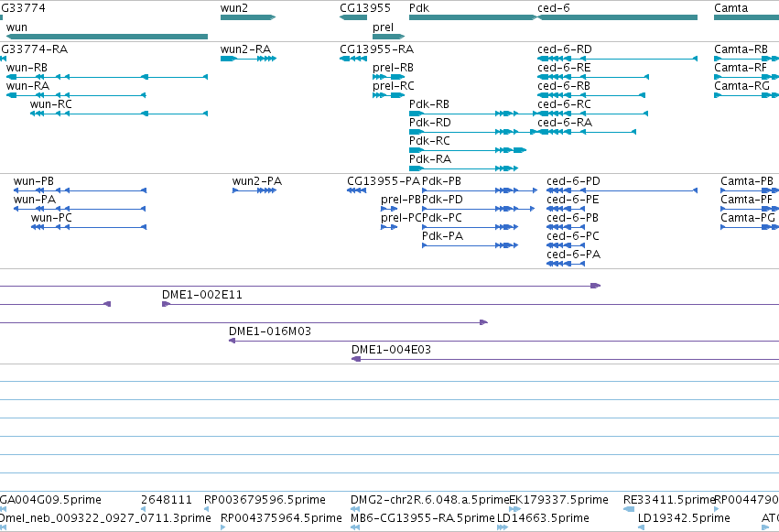779x532 pixels.
Task: Select the ced-6-PE protein label
Action: (x=573, y=200)
